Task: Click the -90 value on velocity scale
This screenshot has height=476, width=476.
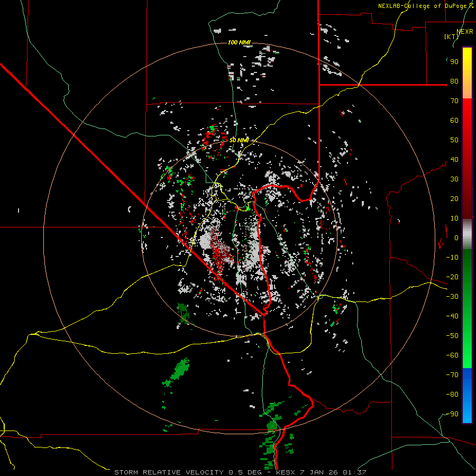Action: click(x=452, y=414)
